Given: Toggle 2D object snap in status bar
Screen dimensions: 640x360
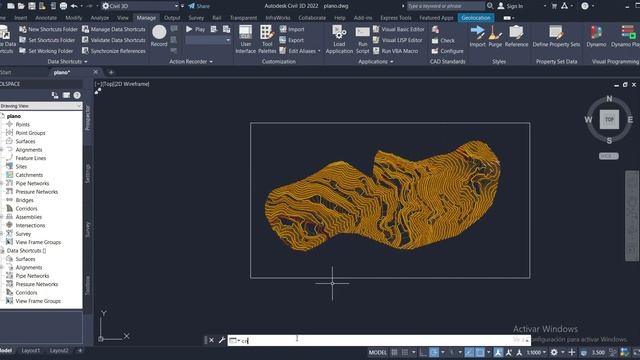Looking at the screenshot, I should 480,352.
